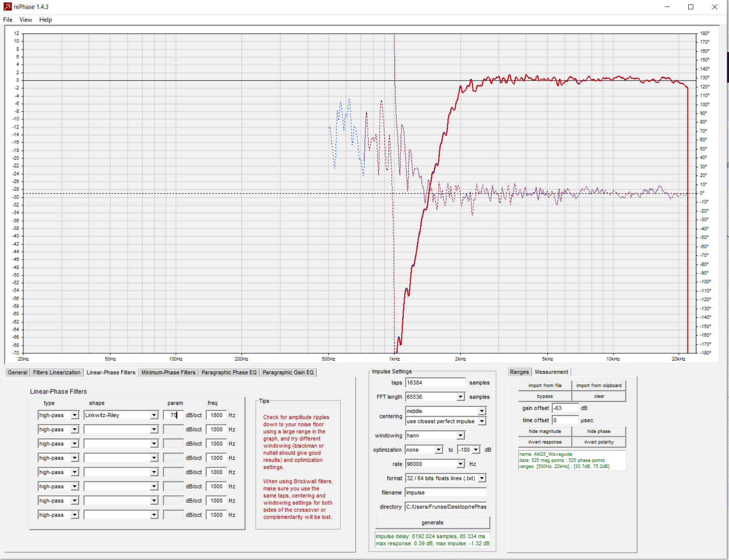This screenshot has width=729, height=560.
Task: Click the bypass button
Action: pyautogui.click(x=545, y=396)
